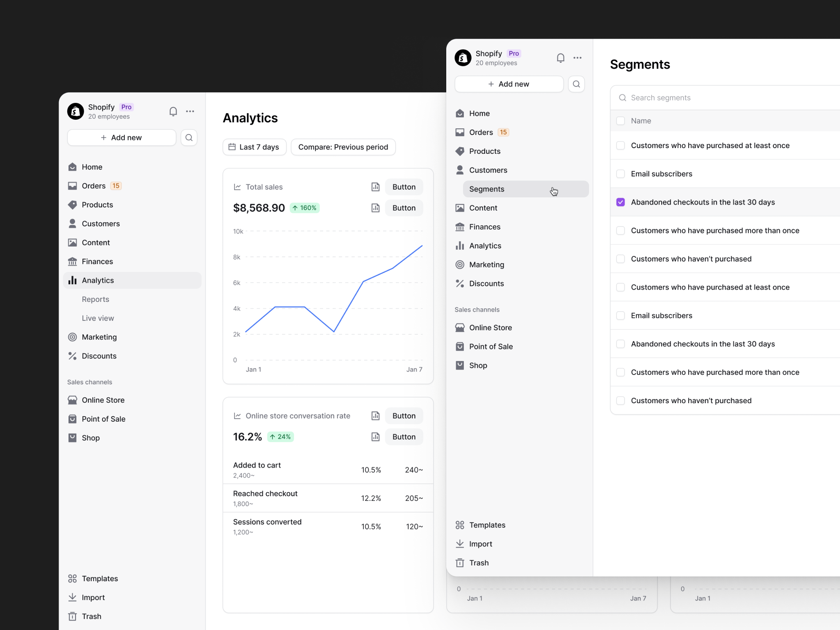Viewport: 840px width, 630px height.
Task: Open Compare: Previous period dropdown
Action: [x=343, y=147]
